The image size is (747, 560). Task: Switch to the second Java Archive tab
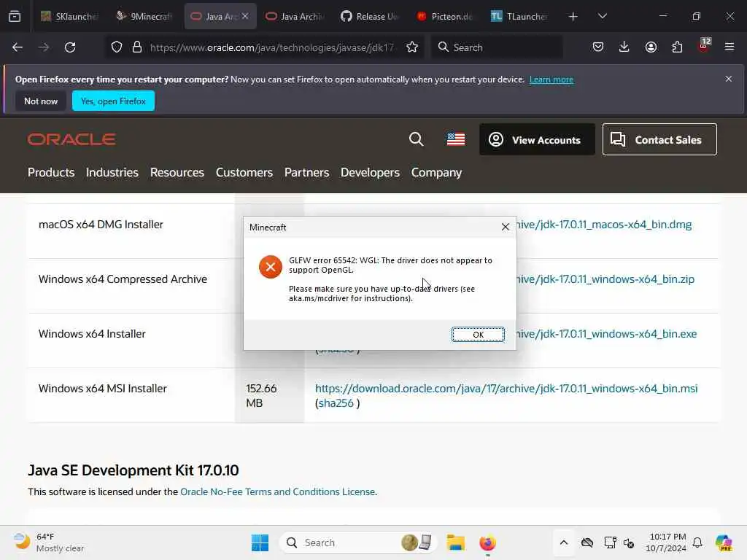coord(295,16)
